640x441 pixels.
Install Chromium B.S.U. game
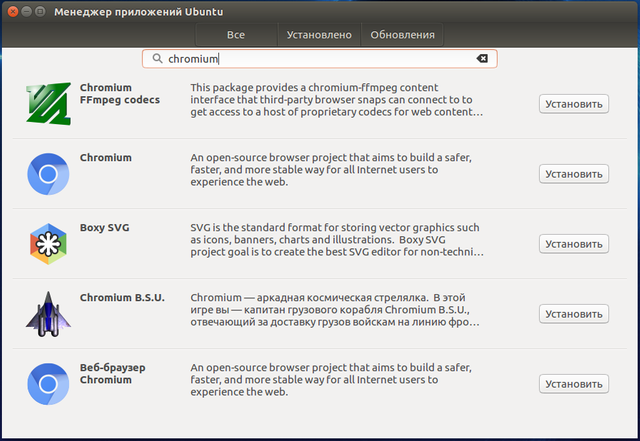(x=574, y=314)
